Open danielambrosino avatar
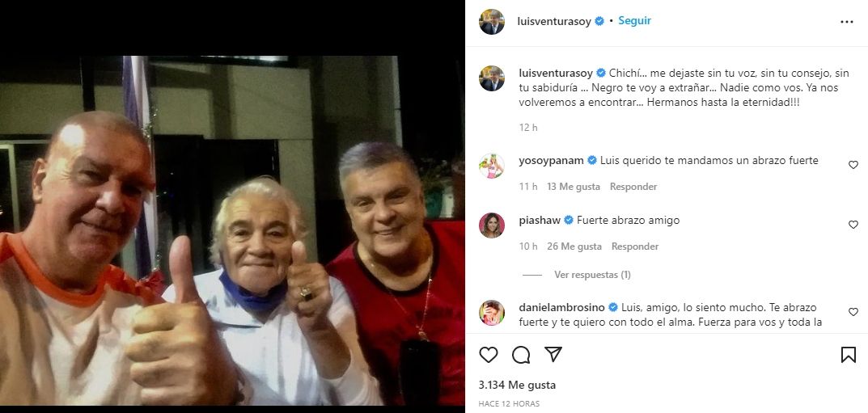This screenshot has width=868, height=413. (x=492, y=312)
